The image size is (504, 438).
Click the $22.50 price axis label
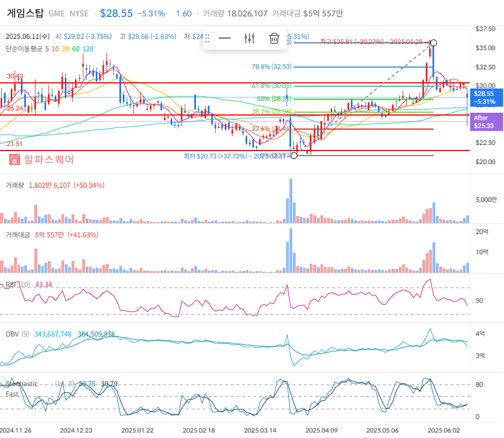pyautogui.click(x=485, y=143)
